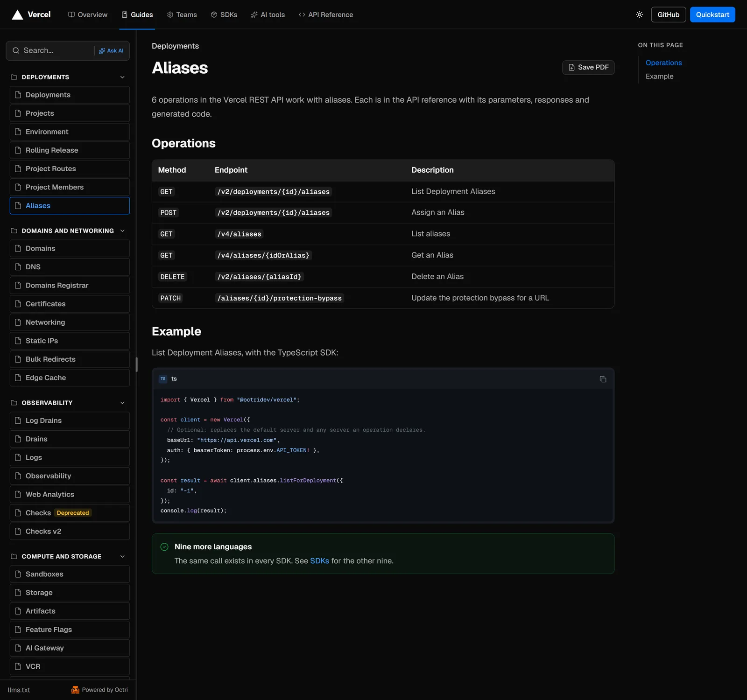
Task: Open the llms.txt footer link
Action: click(19, 690)
